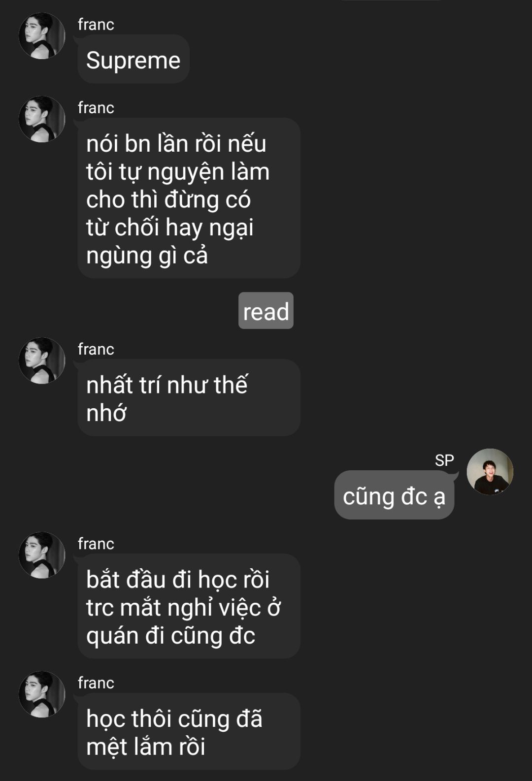Image resolution: width=532 pixels, height=781 pixels.
Task: Tap SP's profile picture on the right
Action: pyautogui.click(x=490, y=472)
